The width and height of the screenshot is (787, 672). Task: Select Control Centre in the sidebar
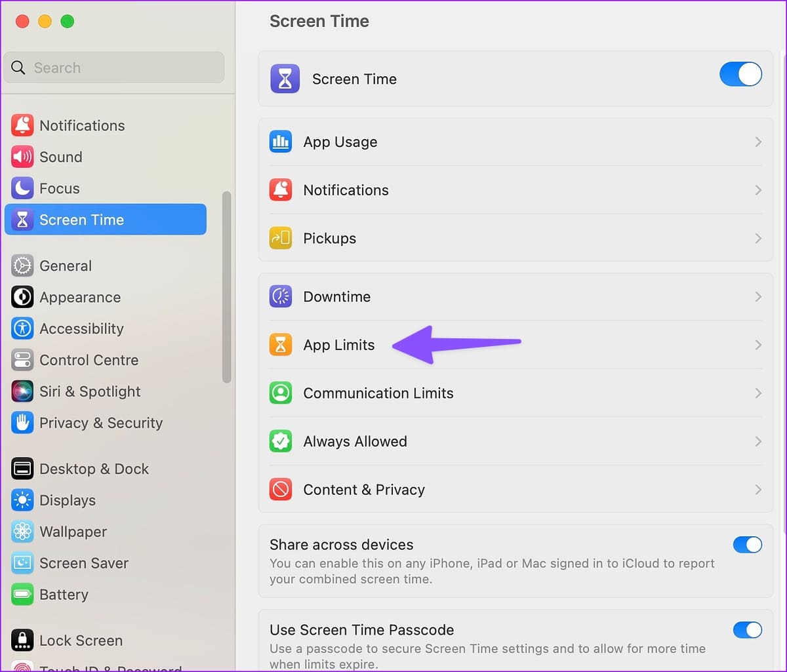point(106,360)
